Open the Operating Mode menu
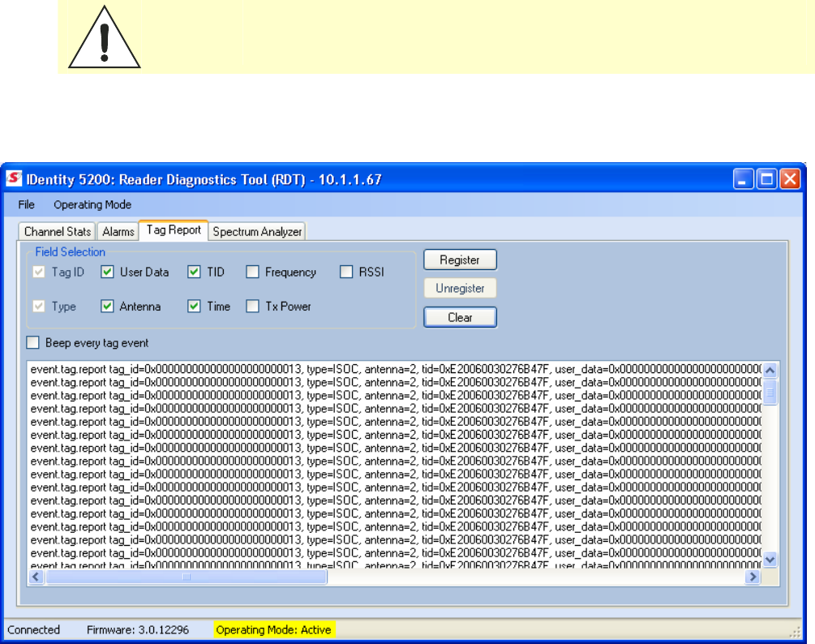Screen dimensions: 815x644 point(92,204)
